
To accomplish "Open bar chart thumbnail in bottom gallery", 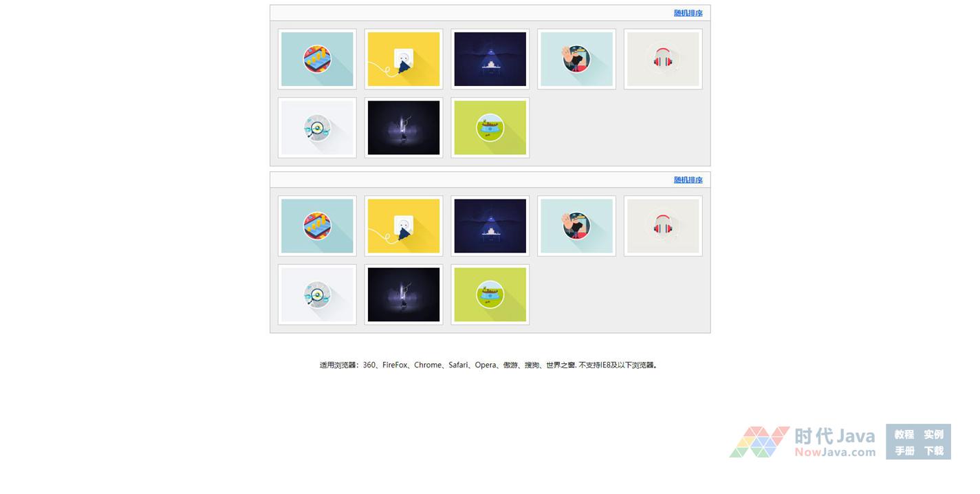I will [317, 226].
